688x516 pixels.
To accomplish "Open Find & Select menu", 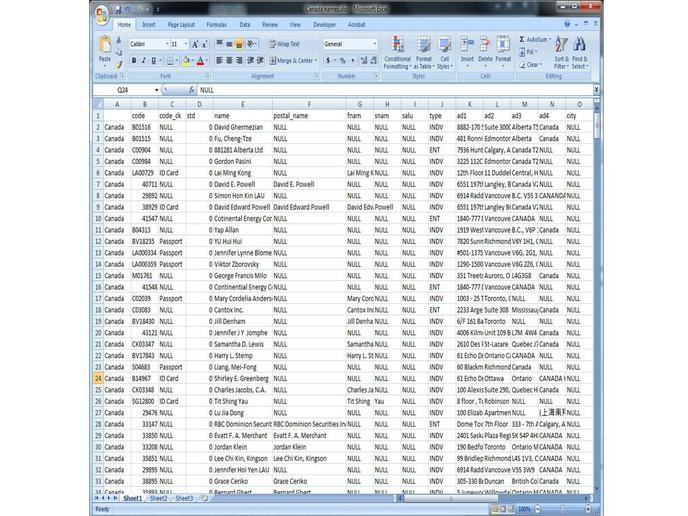I will click(x=580, y=52).
